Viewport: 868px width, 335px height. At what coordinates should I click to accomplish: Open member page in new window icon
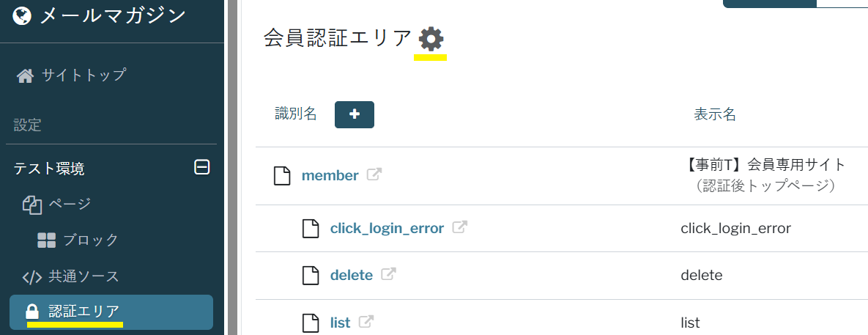pyautogui.click(x=374, y=175)
